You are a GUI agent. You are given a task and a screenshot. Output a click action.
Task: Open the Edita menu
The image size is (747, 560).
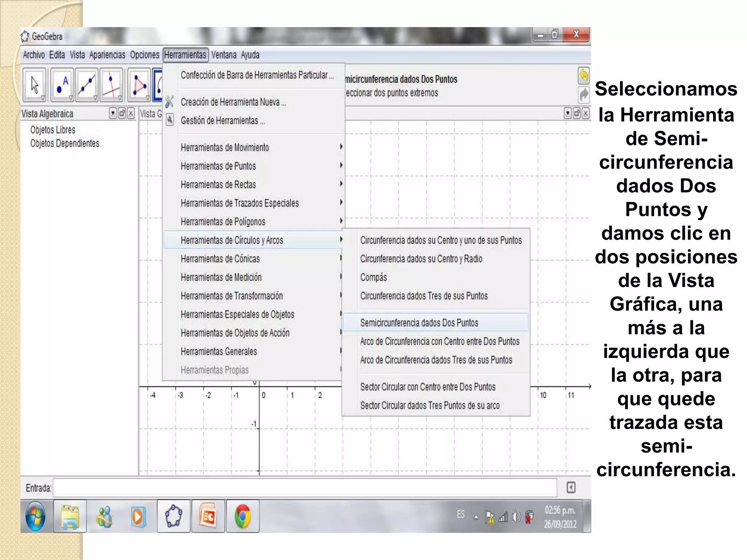[x=57, y=55]
